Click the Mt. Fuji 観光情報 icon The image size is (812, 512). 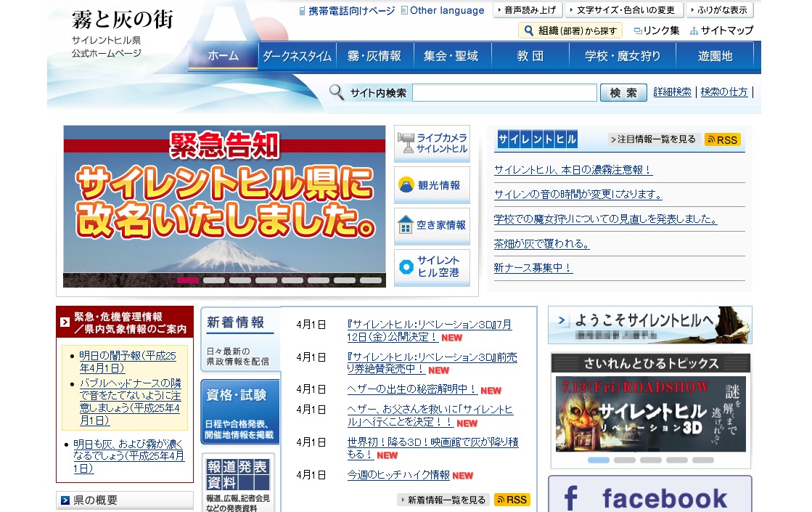point(406,184)
